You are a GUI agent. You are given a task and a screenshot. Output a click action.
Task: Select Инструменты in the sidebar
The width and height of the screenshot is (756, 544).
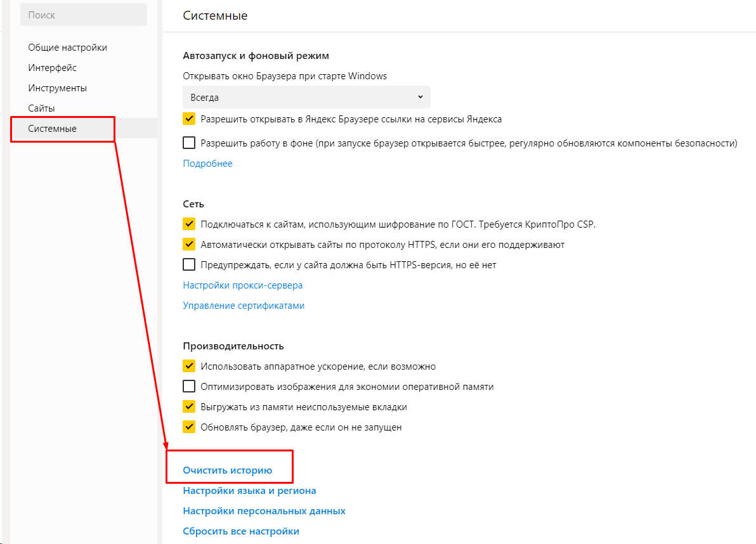pyautogui.click(x=57, y=88)
